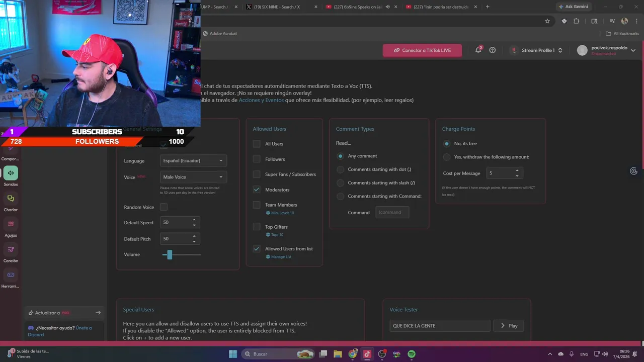Open the Sonidos sidebar icon
The height and width of the screenshot is (362, 644).
pyautogui.click(x=11, y=173)
